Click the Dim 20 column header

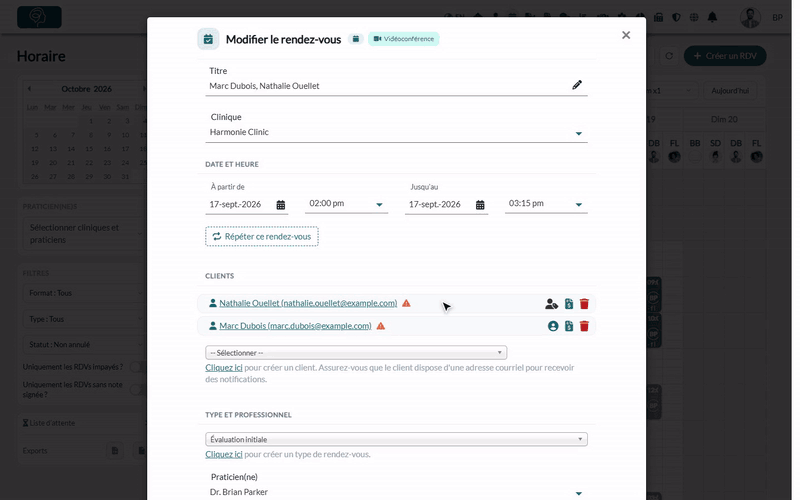724,119
